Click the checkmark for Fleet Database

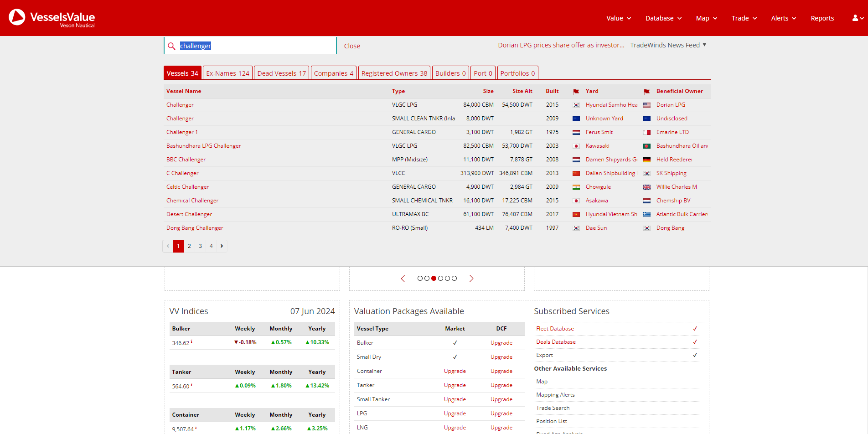pyautogui.click(x=695, y=329)
